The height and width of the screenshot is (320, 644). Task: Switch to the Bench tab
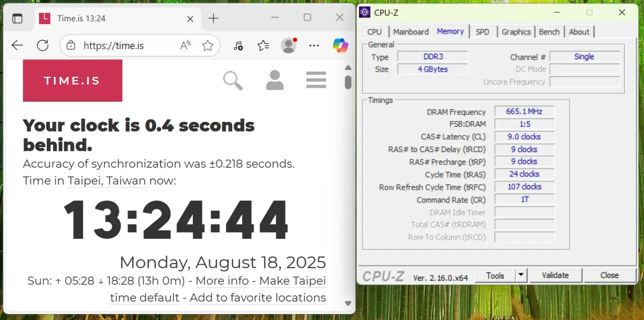(x=549, y=32)
